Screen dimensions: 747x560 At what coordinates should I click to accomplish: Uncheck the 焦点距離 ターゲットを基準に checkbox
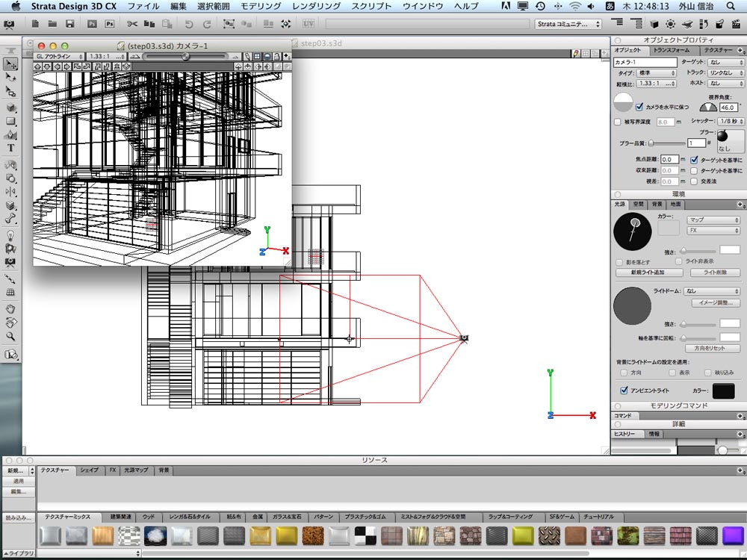pos(694,160)
